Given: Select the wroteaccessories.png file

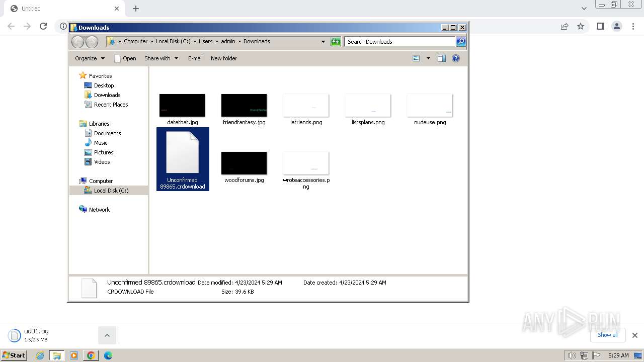Looking at the screenshot, I should point(306,170).
